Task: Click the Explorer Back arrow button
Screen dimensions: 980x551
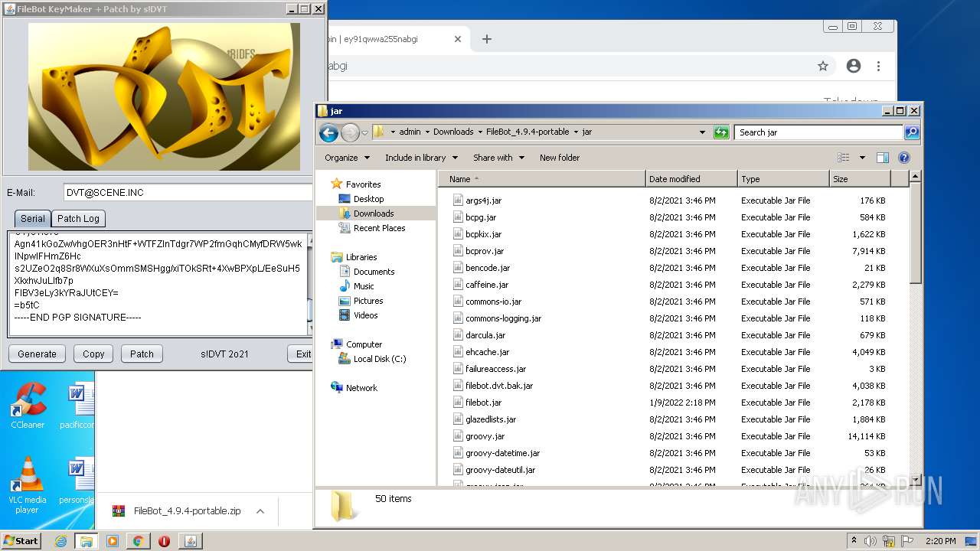Action: (329, 132)
